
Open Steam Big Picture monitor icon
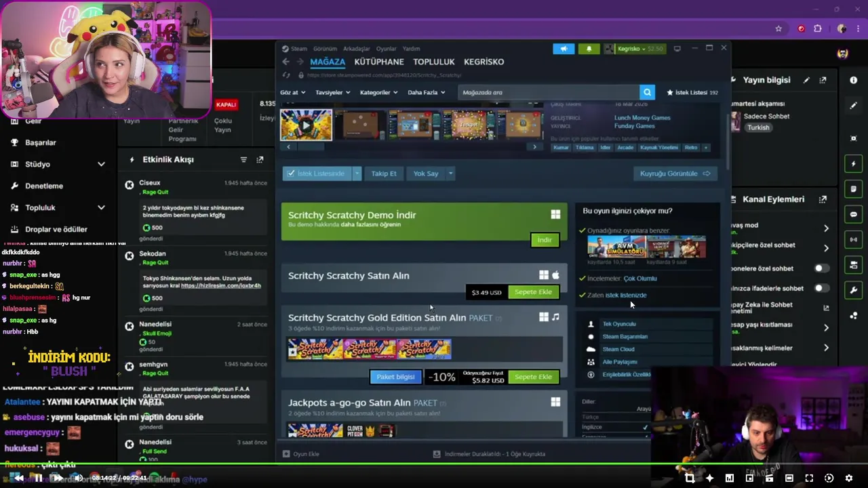pyautogui.click(x=677, y=49)
